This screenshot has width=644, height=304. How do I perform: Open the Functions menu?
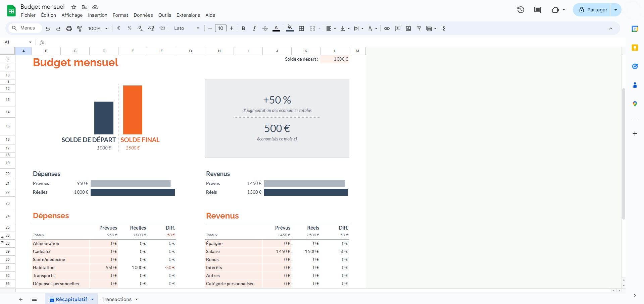[x=444, y=28]
